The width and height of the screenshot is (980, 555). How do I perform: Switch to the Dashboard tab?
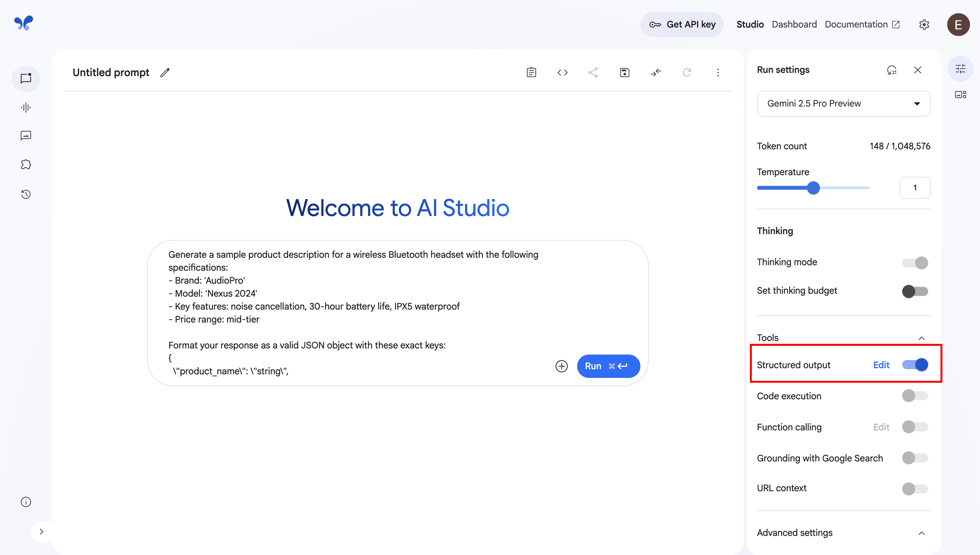point(794,24)
